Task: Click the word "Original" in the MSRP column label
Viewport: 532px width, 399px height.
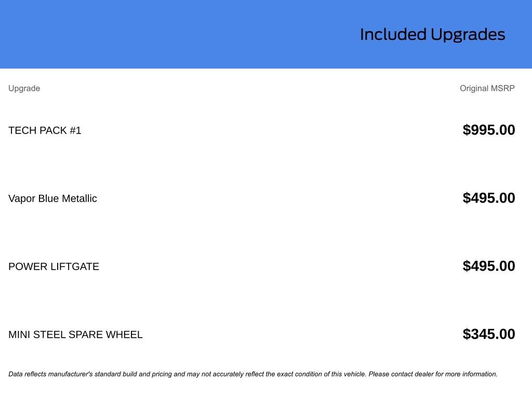Action: coord(474,88)
